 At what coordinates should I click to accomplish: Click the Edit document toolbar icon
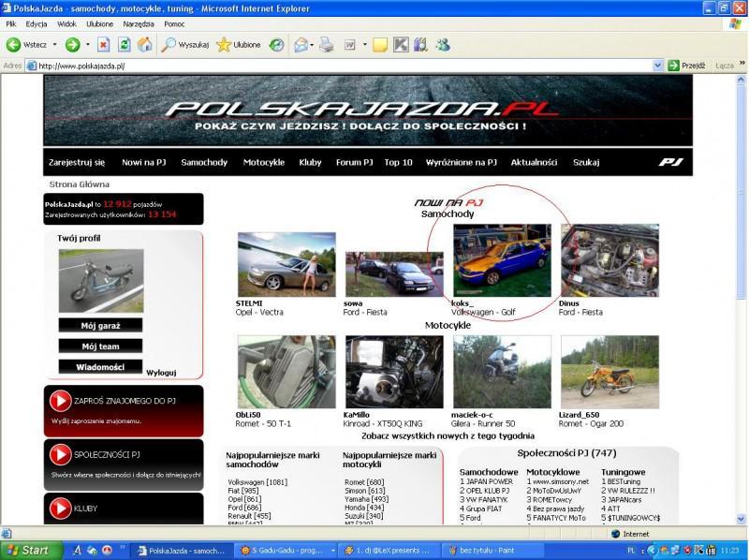tap(350, 45)
